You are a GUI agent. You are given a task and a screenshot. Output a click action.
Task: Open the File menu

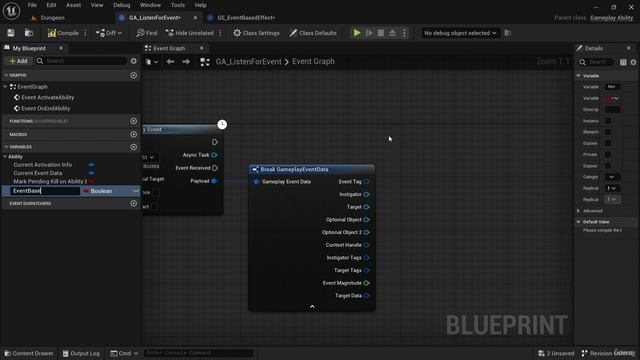tap(32, 5)
